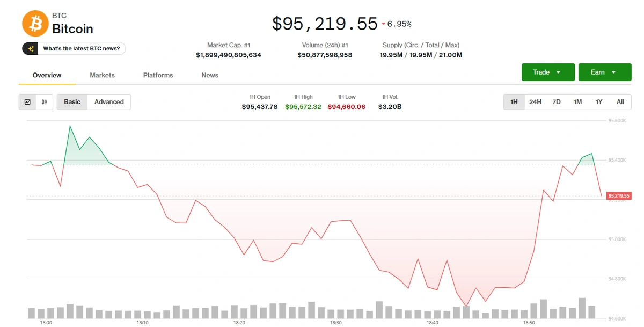Open the Markets tab
This screenshot has height=327, width=644.
coord(102,76)
